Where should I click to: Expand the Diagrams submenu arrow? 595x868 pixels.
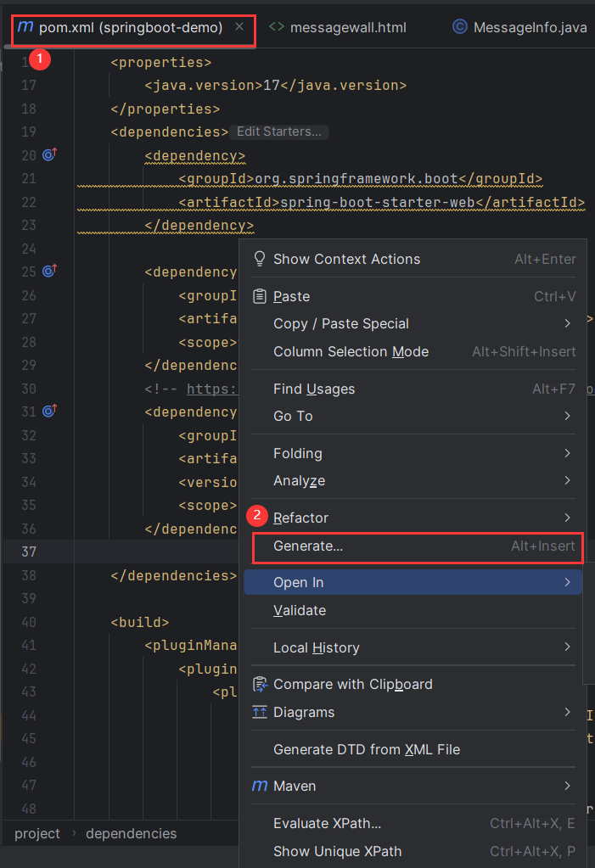[567, 712]
